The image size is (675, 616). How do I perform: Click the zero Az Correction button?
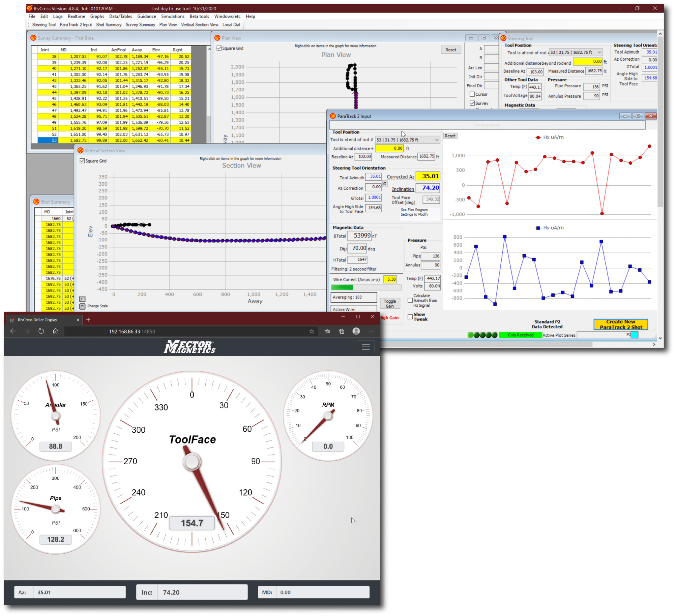pos(385,184)
